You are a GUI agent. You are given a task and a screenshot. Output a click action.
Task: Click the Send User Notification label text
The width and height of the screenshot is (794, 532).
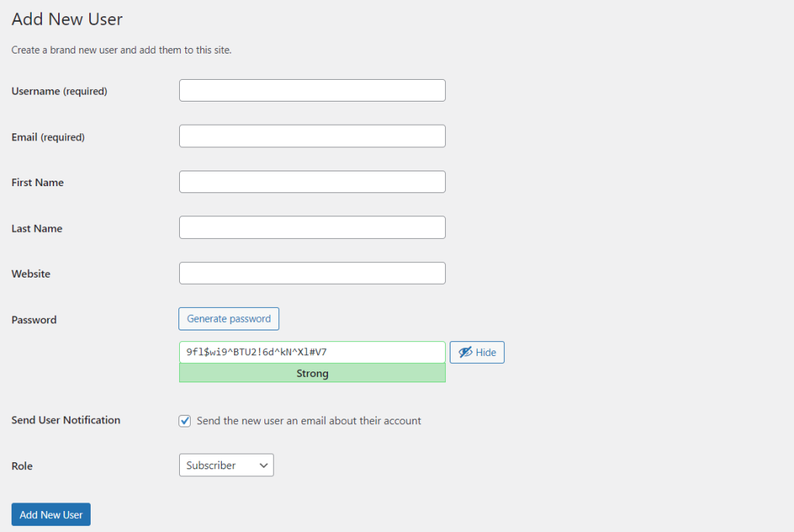(65, 420)
